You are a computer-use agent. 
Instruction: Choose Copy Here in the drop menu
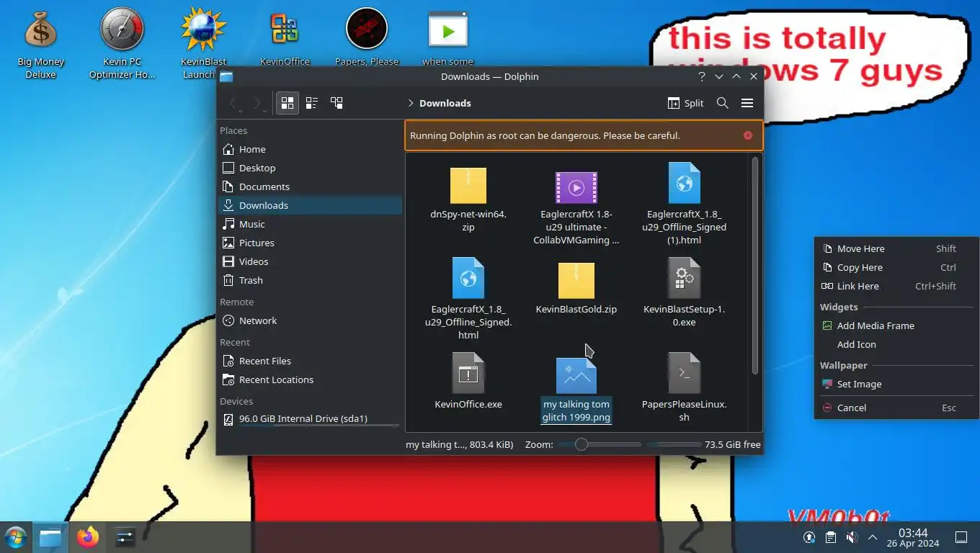pos(896,267)
